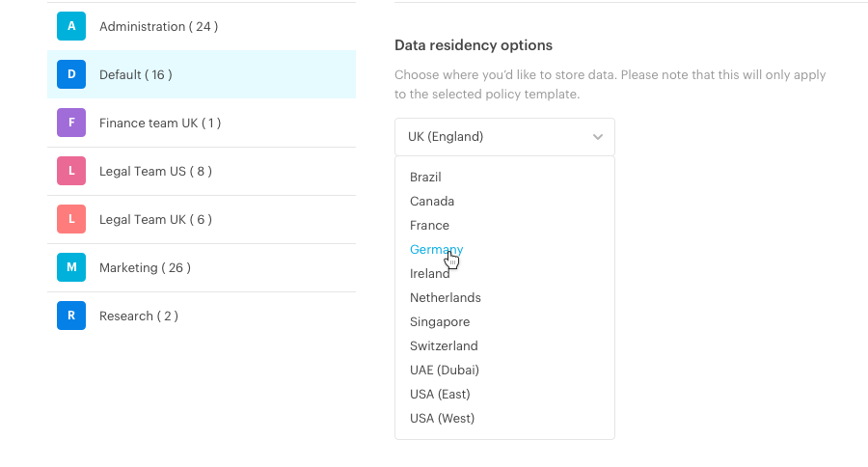Select UAE (Dubai) option
868x467 pixels.
coord(444,371)
